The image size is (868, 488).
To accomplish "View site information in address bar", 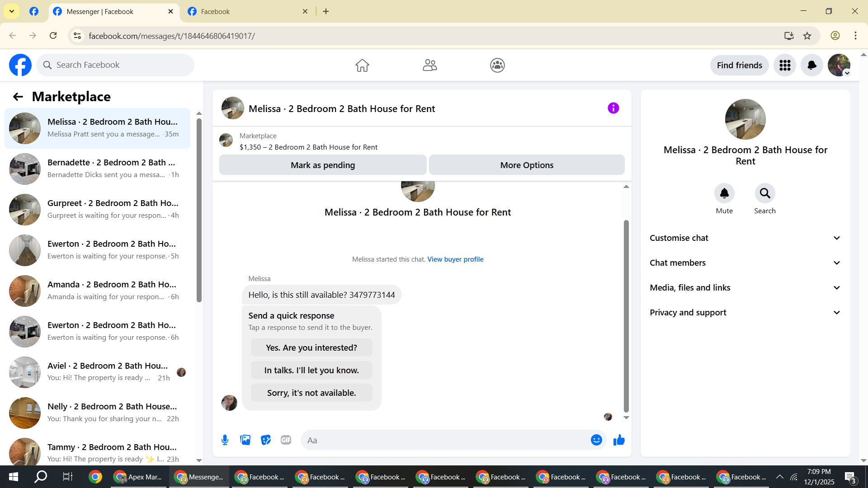I will [x=77, y=36].
